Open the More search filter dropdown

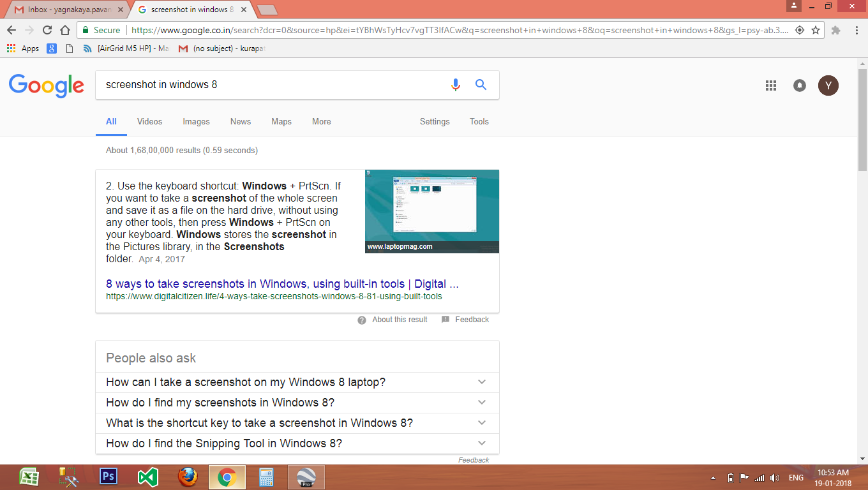pyautogui.click(x=321, y=121)
